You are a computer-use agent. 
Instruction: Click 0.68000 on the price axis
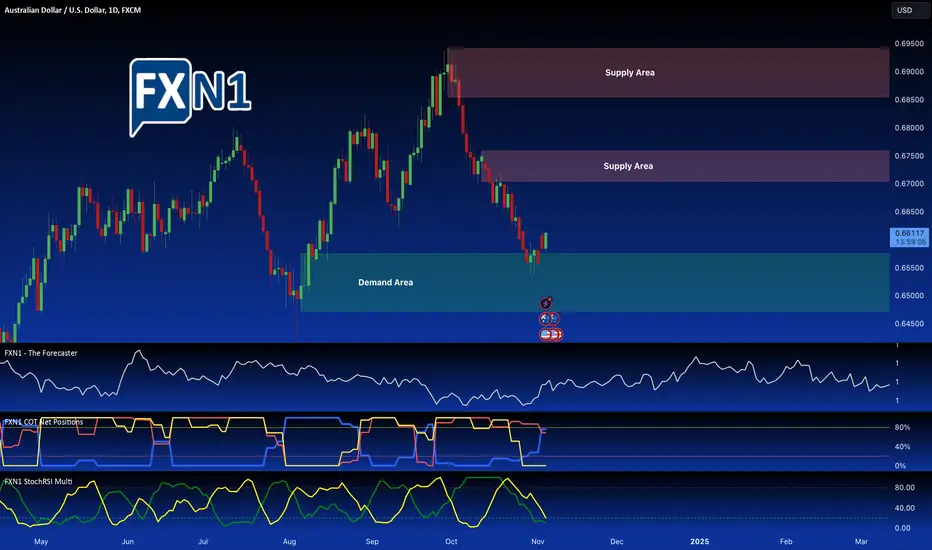coord(909,128)
